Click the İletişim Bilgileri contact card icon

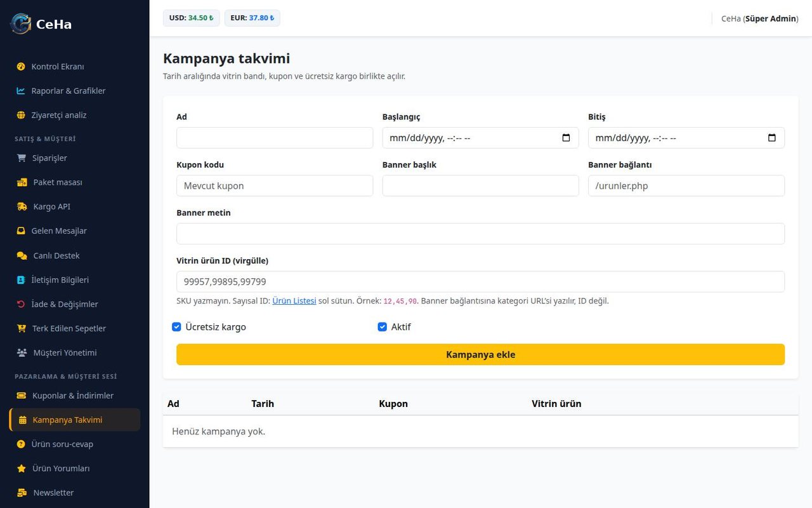point(21,279)
